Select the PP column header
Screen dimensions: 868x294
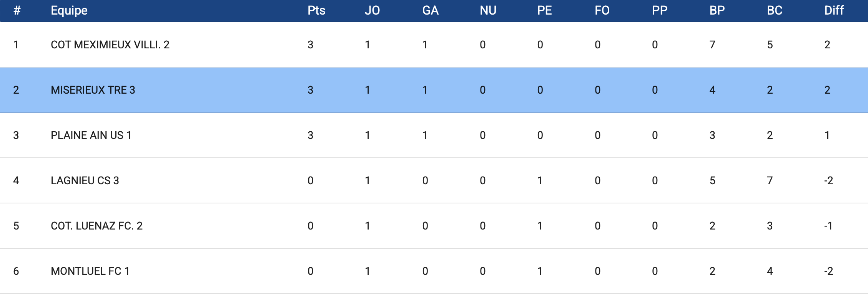pos(659,10)
